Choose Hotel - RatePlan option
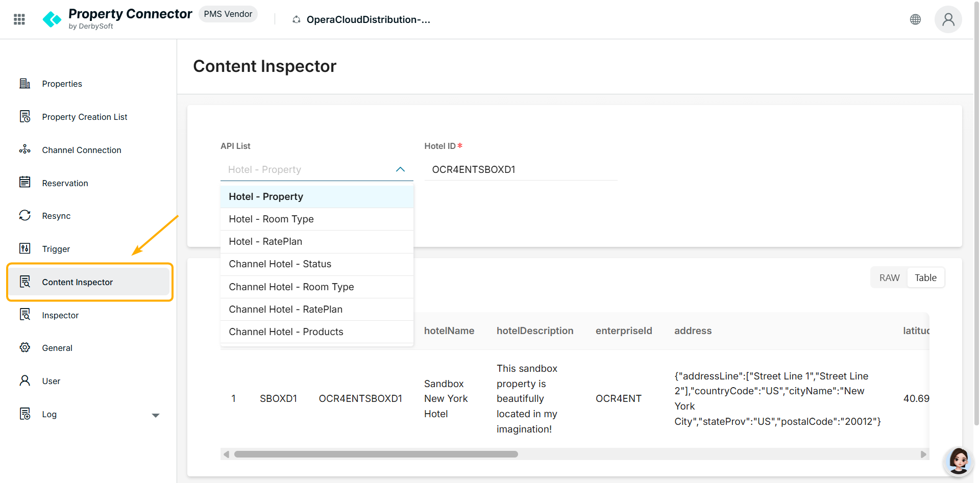This screenshot has height=483, width=980. point(317,241)
